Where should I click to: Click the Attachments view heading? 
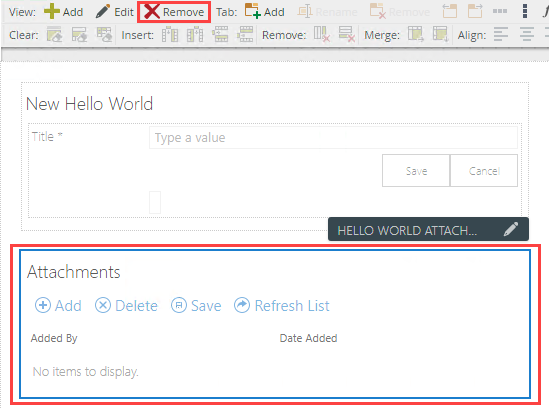[74, 272]
